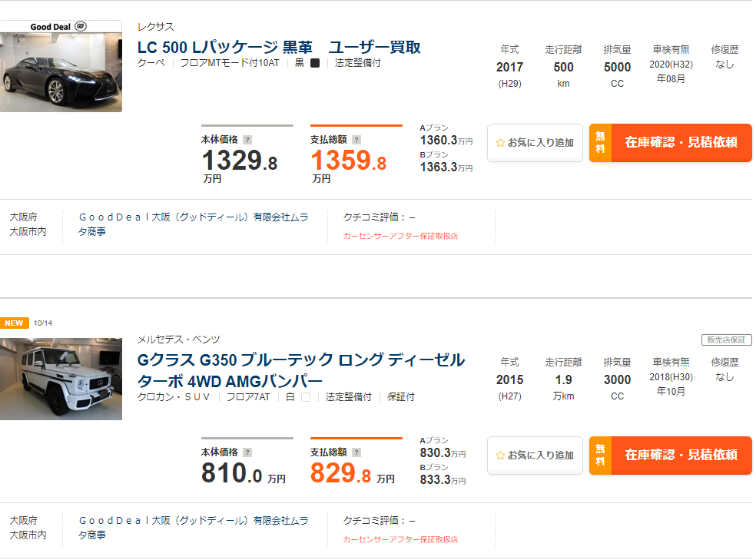This screenshot has width=756, height=560.
Task: Click the star icon in G350 favorite button
Action: tap(499, 456)
